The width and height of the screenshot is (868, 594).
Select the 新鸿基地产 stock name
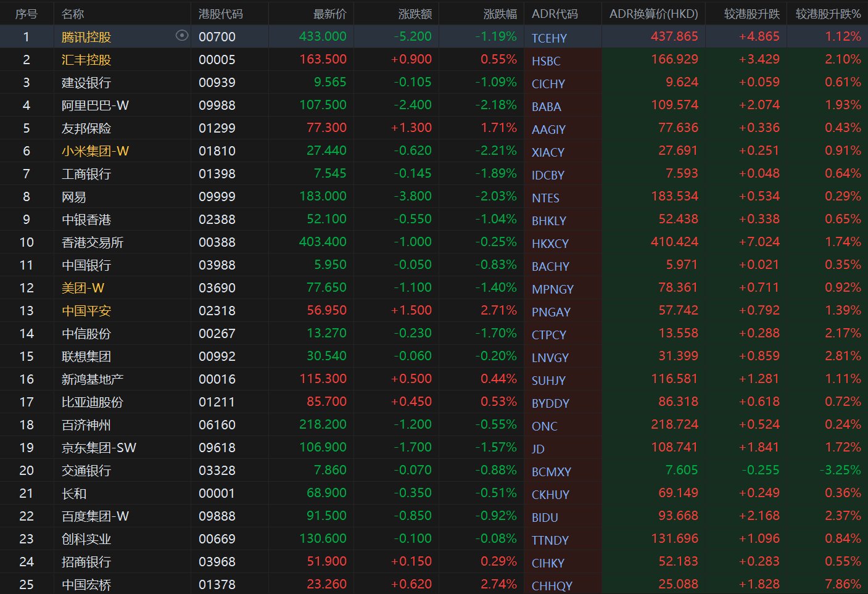(93, 379)
